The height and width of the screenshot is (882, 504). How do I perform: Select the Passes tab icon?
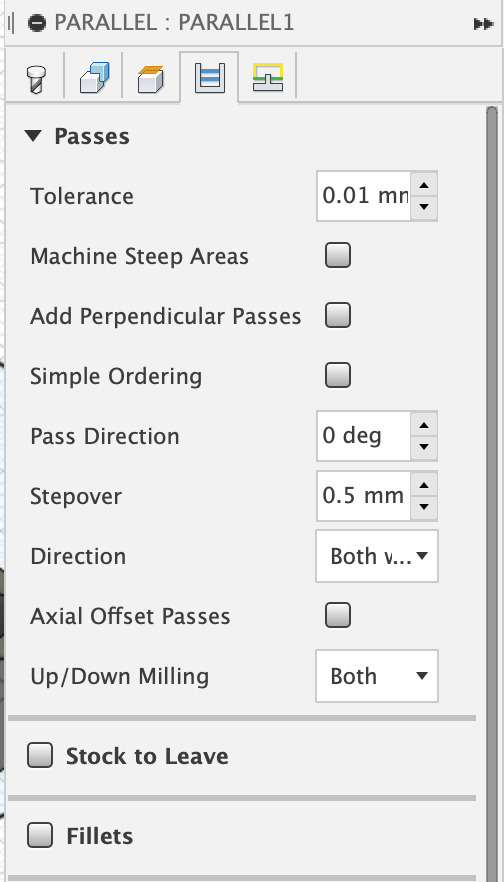[209, 78]
